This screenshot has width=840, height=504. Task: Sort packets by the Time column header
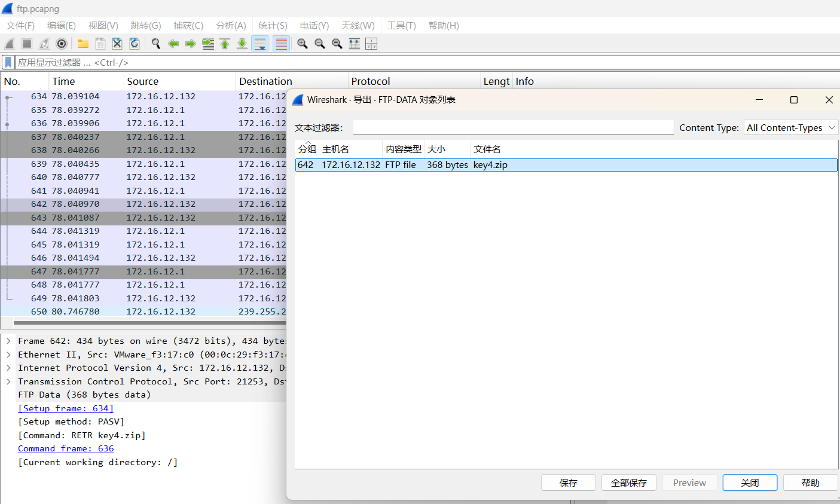87,81
